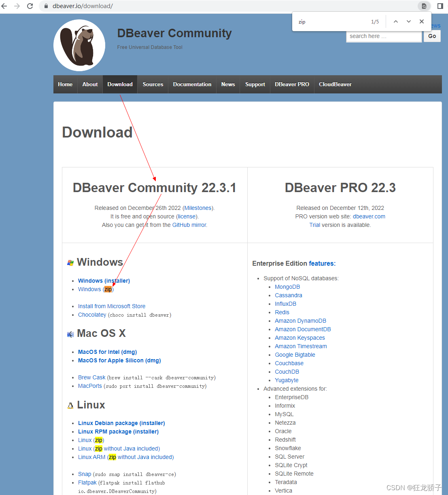This screenshot has width=448, height=495.
Task: Click the side panel icon top right
Action: (x=440, y=6)
